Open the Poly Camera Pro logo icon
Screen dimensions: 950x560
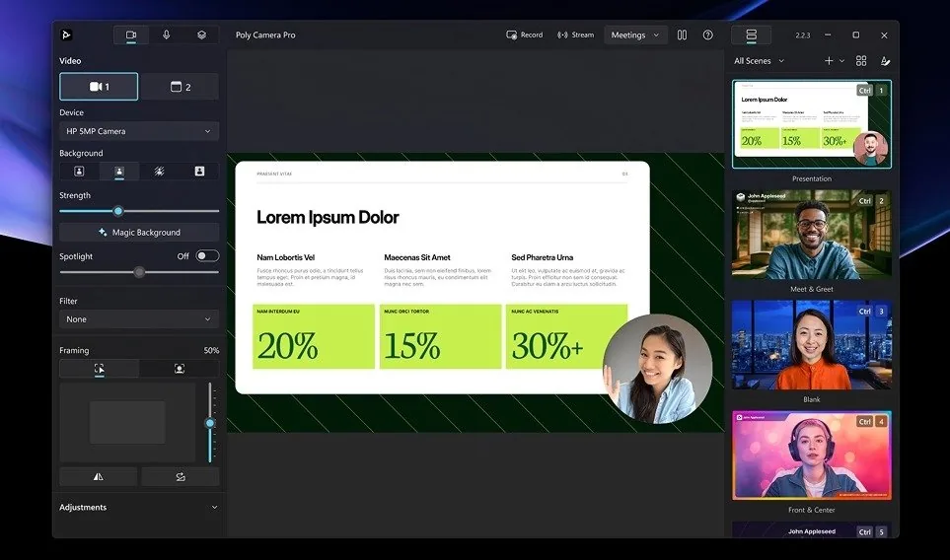67,35
